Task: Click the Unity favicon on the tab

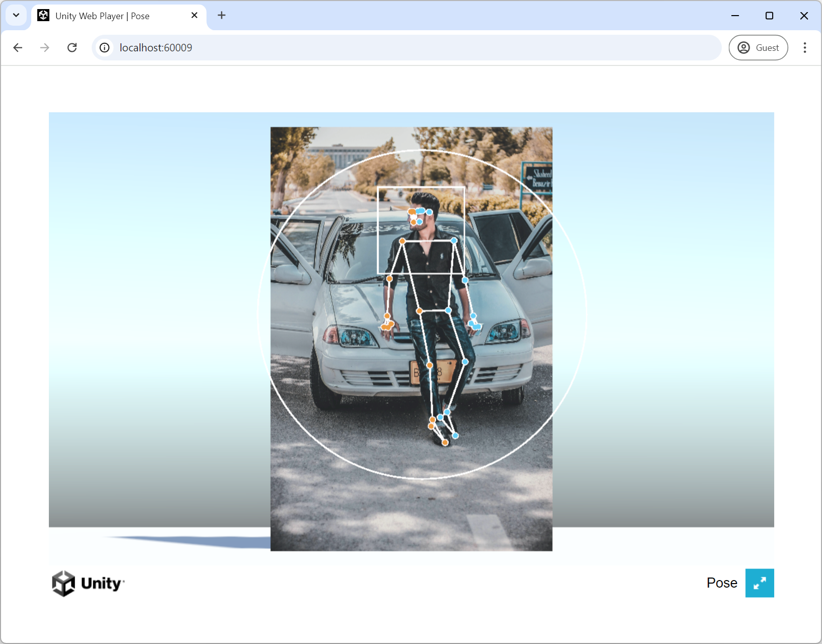Action: point(43,16)
